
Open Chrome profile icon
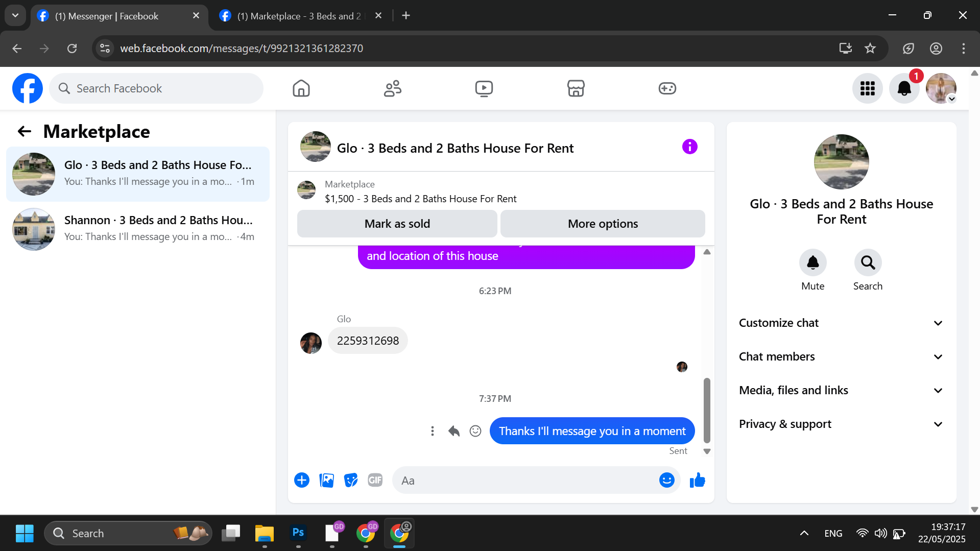pos(936,49)
